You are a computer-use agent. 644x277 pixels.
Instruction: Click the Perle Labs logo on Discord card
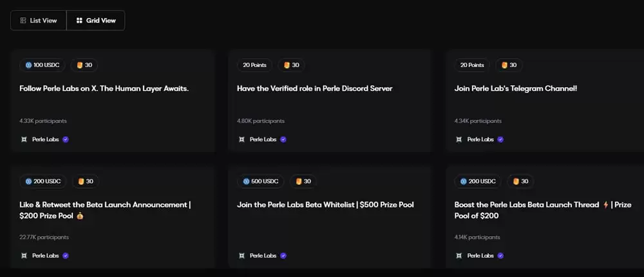click(x=241, y=139)
